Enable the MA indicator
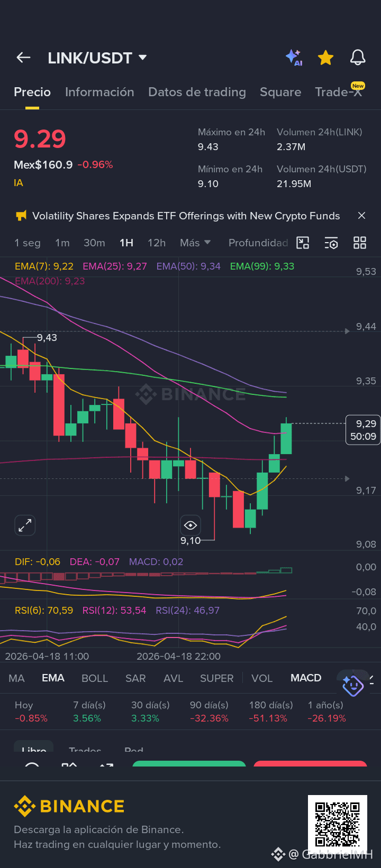Viewport: 381px width, 868px height. pos(16,678)
